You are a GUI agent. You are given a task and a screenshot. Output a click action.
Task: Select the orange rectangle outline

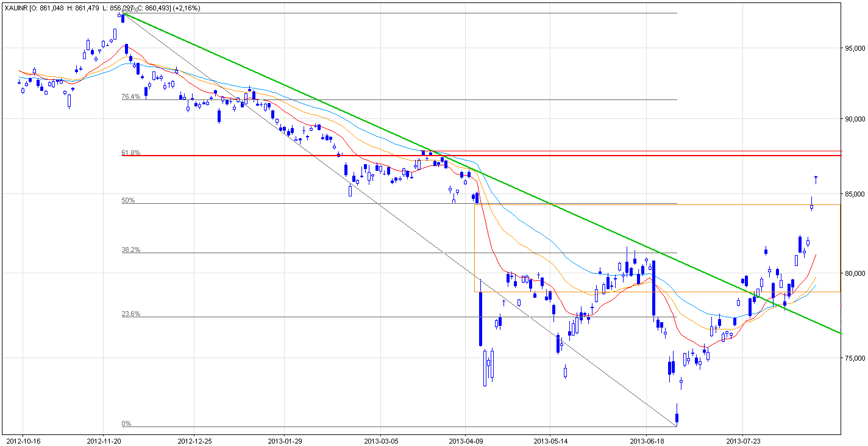[x=658, y=248]
